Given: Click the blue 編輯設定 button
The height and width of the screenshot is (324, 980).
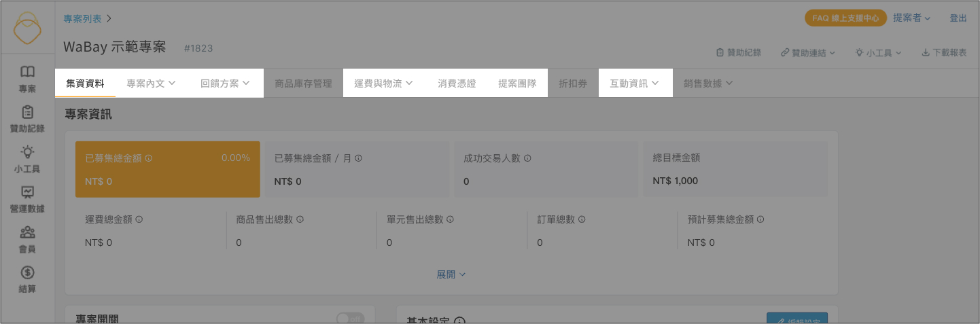Looking at the screenshot, I should (797, 319).
